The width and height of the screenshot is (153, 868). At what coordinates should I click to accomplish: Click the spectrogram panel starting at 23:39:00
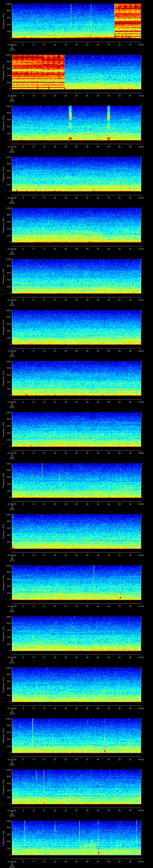click(77, 532)
